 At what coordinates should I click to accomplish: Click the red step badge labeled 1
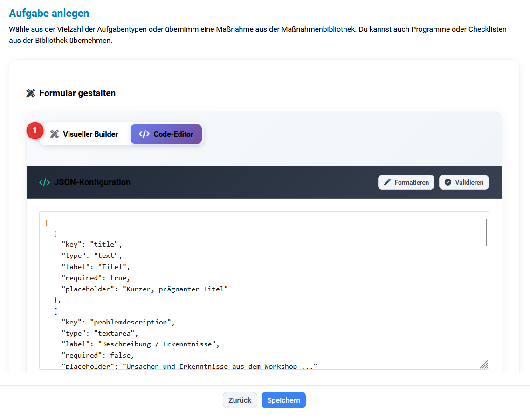point(34,131)
